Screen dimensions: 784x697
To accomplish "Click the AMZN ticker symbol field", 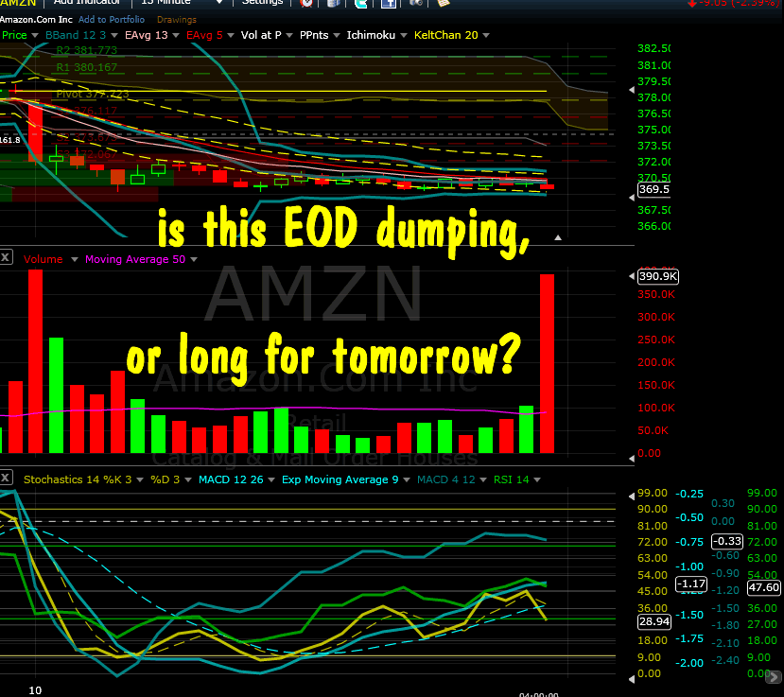I will coord(19,3).
